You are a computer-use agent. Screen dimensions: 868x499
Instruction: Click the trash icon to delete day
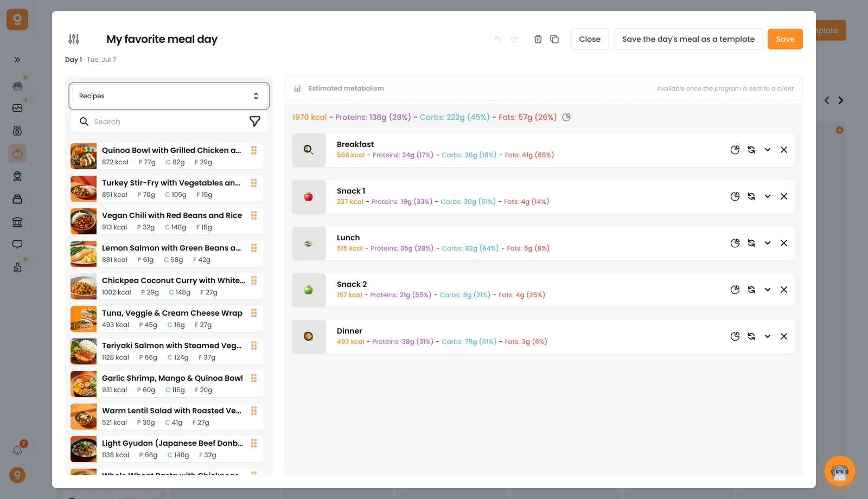tap(538, 39)
